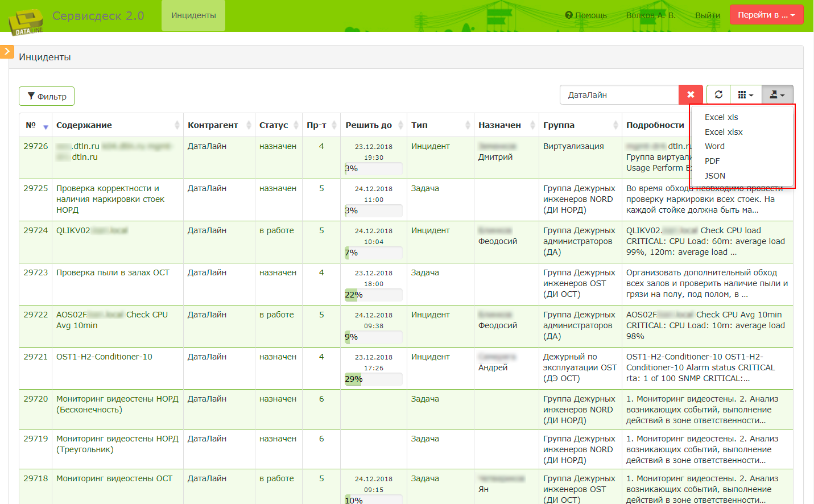
Task: Open incident number 29725
Action: [x=36, y=188]
